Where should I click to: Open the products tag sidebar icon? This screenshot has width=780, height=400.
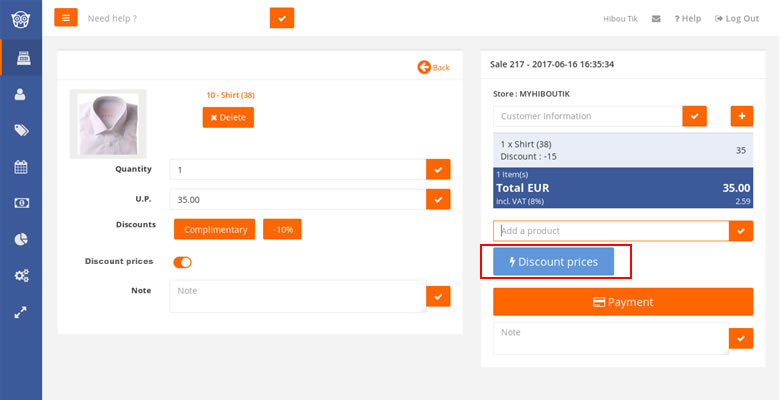(21, 130)
